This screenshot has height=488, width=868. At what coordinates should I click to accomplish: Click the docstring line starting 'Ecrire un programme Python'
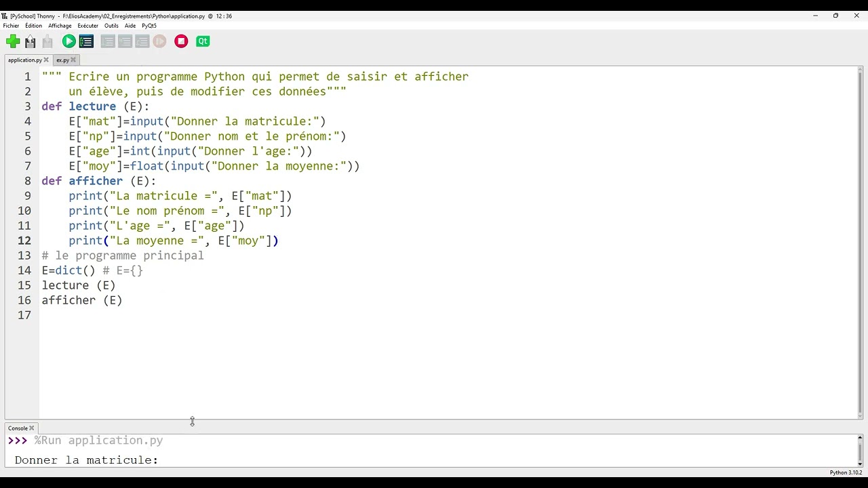pyautogui.click(x=255, y=77)
